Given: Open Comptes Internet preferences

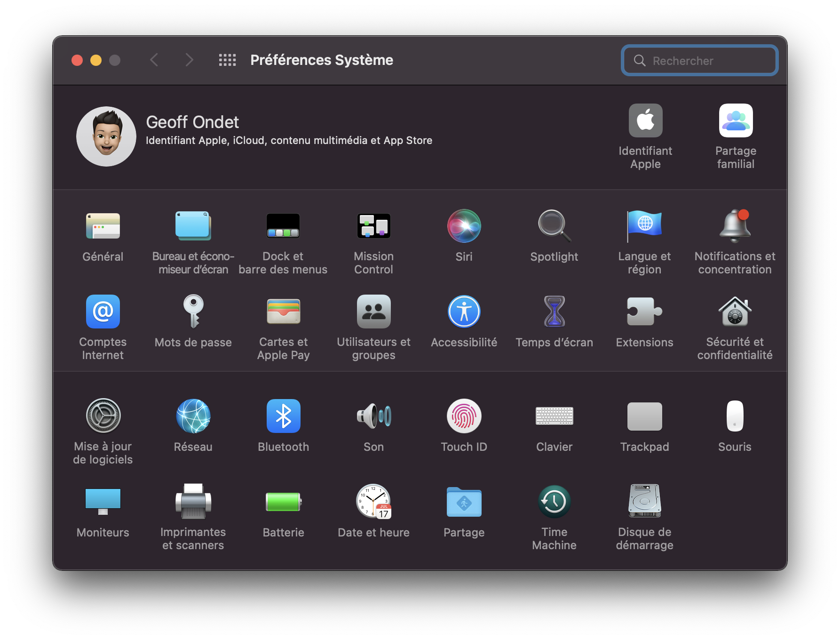Looking at the screenshot, I should (x=103, y=312).
